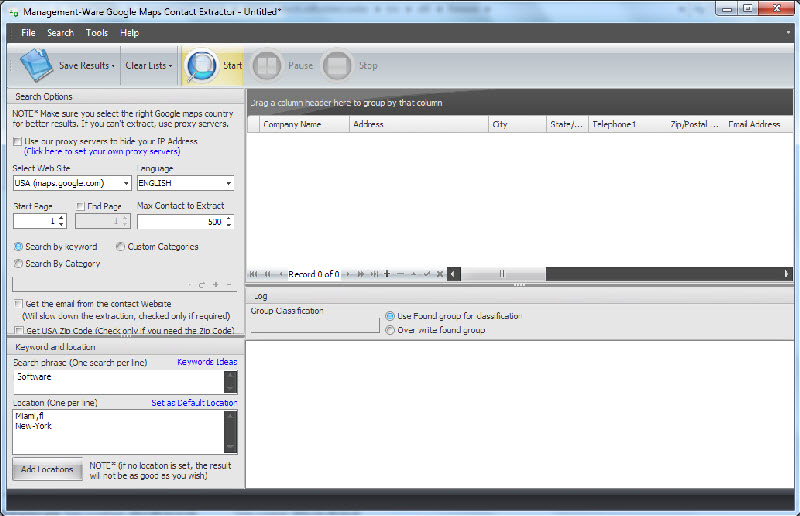Sort by Company Name column header
Image resolution: width=800 pixels, height=516 pixels.
pos(304,124)
